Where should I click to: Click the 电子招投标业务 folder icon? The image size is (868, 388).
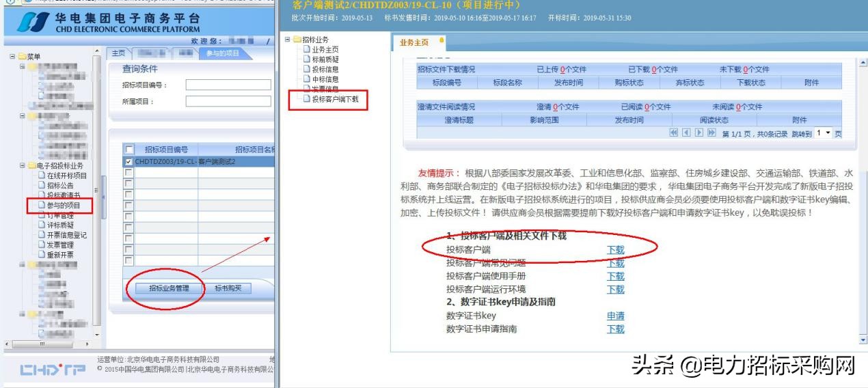31,165
